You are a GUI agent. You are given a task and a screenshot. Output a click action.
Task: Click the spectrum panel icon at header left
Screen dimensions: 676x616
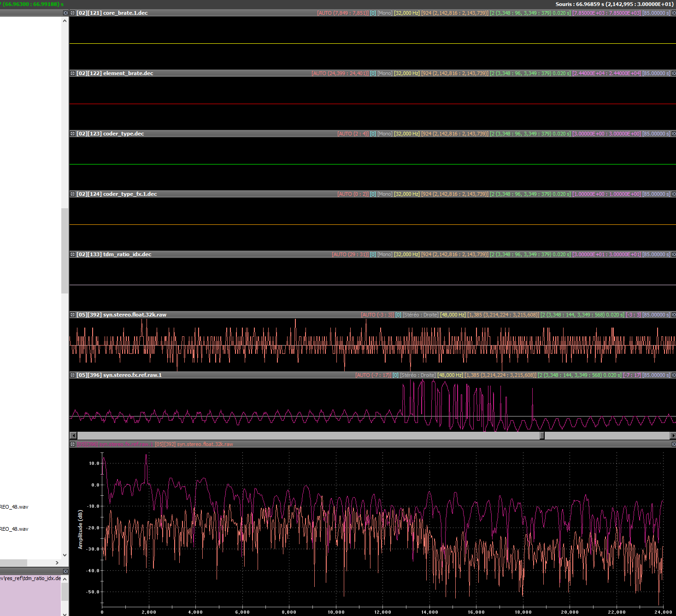(72, 444)
